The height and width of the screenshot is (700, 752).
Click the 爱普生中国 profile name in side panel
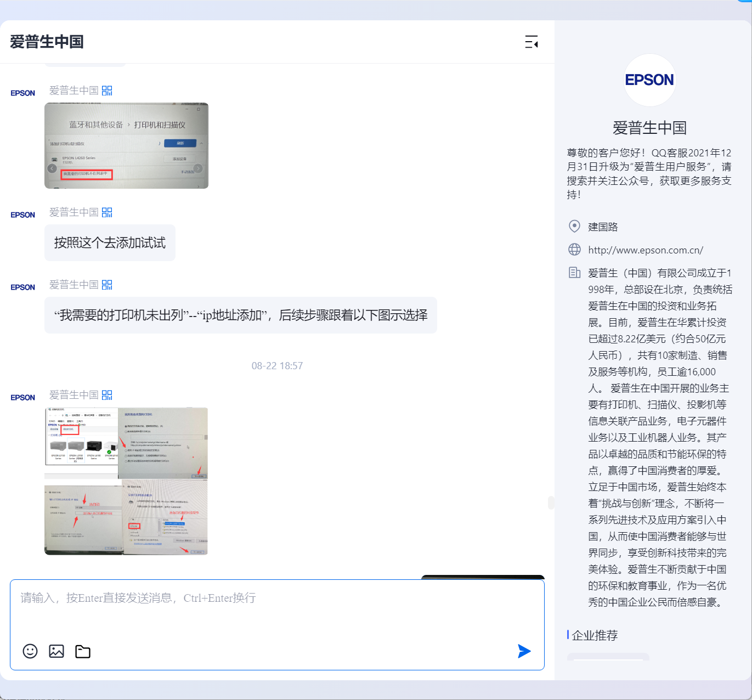point(649,128)
